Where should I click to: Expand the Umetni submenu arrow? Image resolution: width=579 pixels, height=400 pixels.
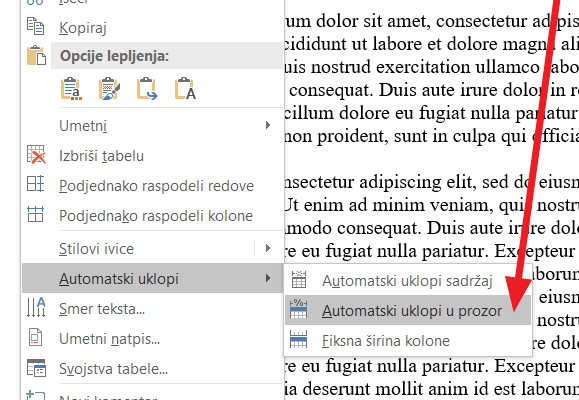click(268, 126)
